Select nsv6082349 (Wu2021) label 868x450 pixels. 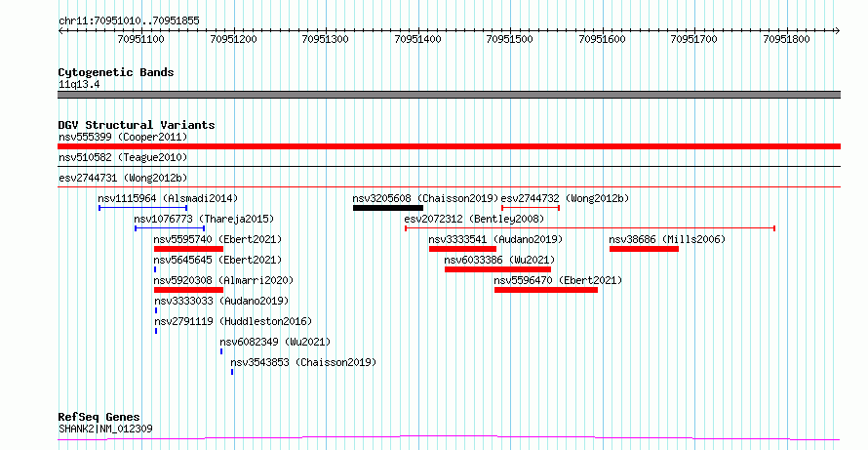point(275,342)
